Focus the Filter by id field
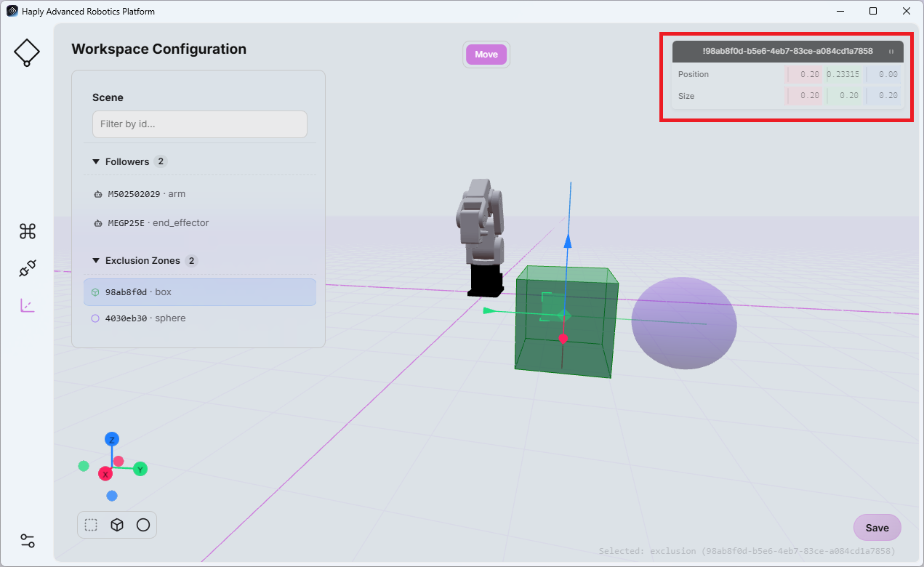 tap(200, 124)
